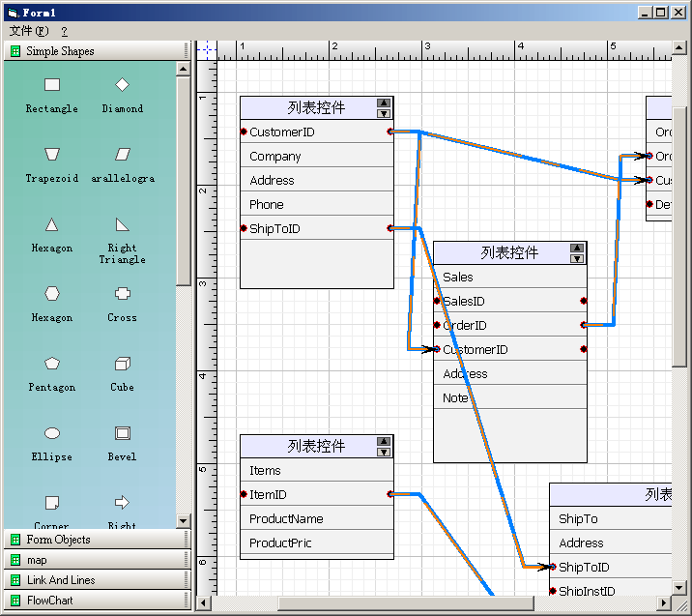Click the shape palette scroll down arrow
This screenshot has height=616, width=692.
tap(184, 521)
